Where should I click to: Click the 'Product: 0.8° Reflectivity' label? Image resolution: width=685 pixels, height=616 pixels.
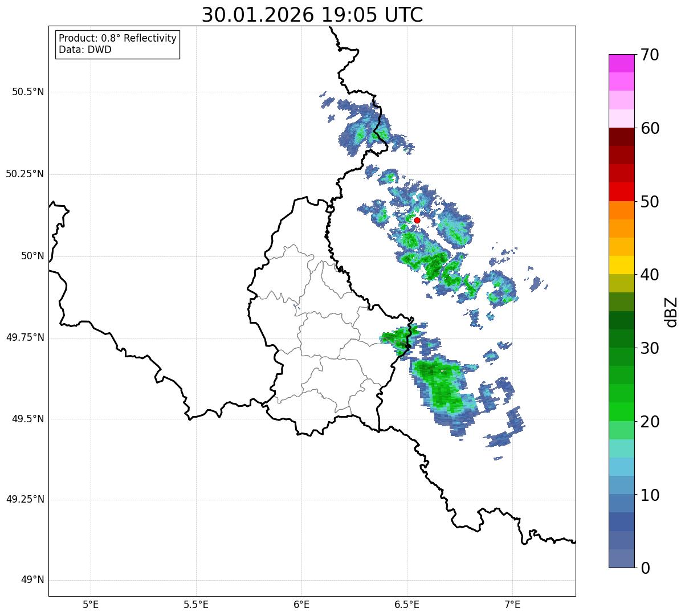pos(118,38)
